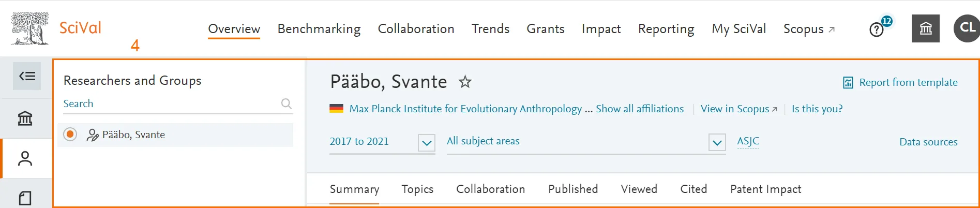Click Show all affiliations link
Screen dimensions: 980x208
pyautogui.click(x=639, y=109)
